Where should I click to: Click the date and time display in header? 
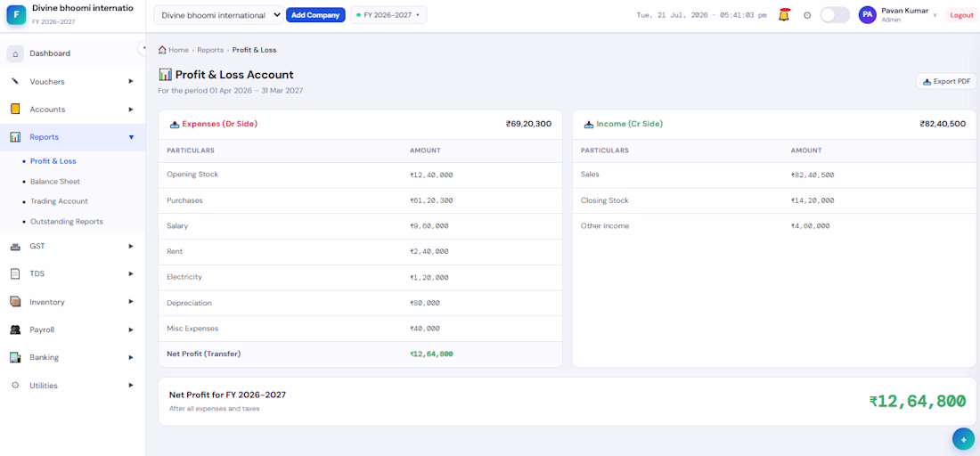click(x=701, y=15)
